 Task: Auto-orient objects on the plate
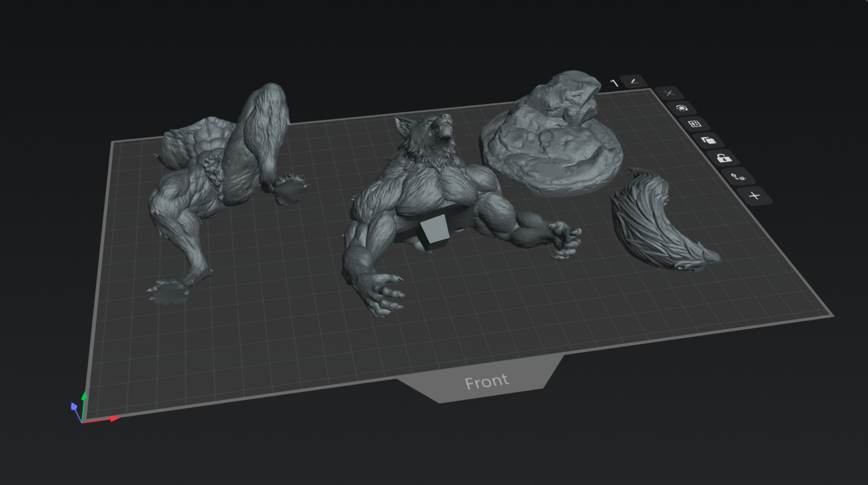682,108
